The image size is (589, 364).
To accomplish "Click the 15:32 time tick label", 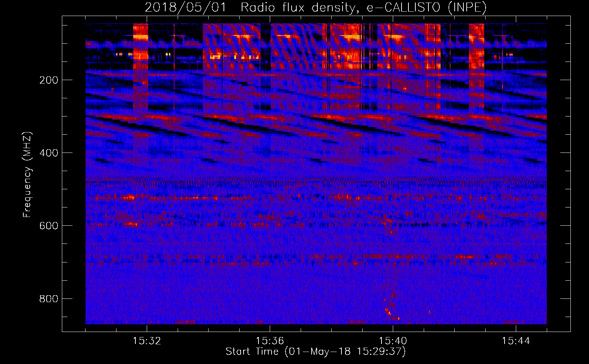I will (x=147, y=341).
